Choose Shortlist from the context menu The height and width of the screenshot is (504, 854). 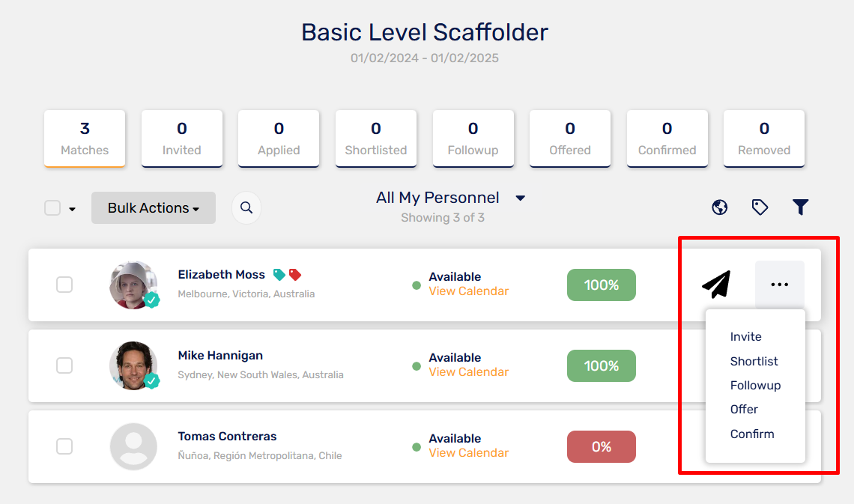tap(754, 362)
